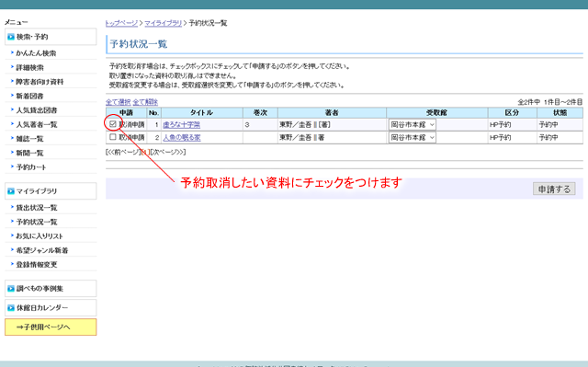
Task: Click the 巻次 column header
Action: (x=260, y=112)
